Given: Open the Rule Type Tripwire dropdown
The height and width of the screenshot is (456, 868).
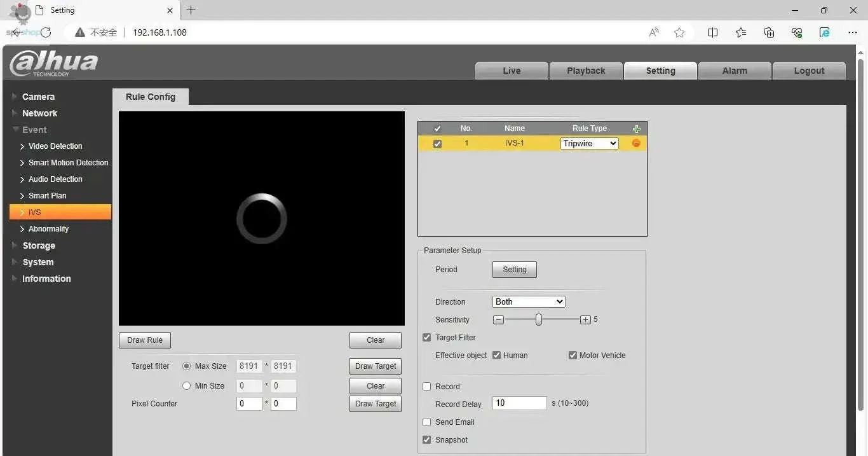Looking at the screenshot, I should coord(590,144).
